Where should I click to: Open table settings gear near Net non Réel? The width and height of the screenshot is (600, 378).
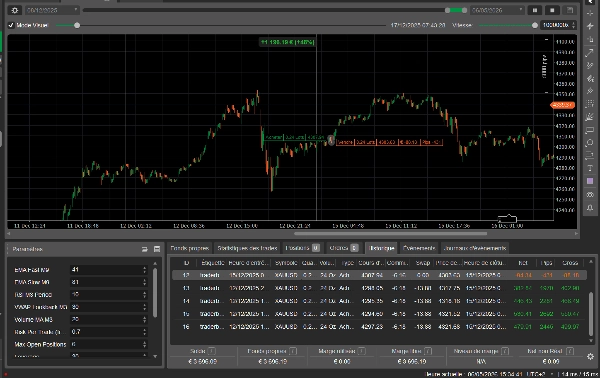coord(590,357)
